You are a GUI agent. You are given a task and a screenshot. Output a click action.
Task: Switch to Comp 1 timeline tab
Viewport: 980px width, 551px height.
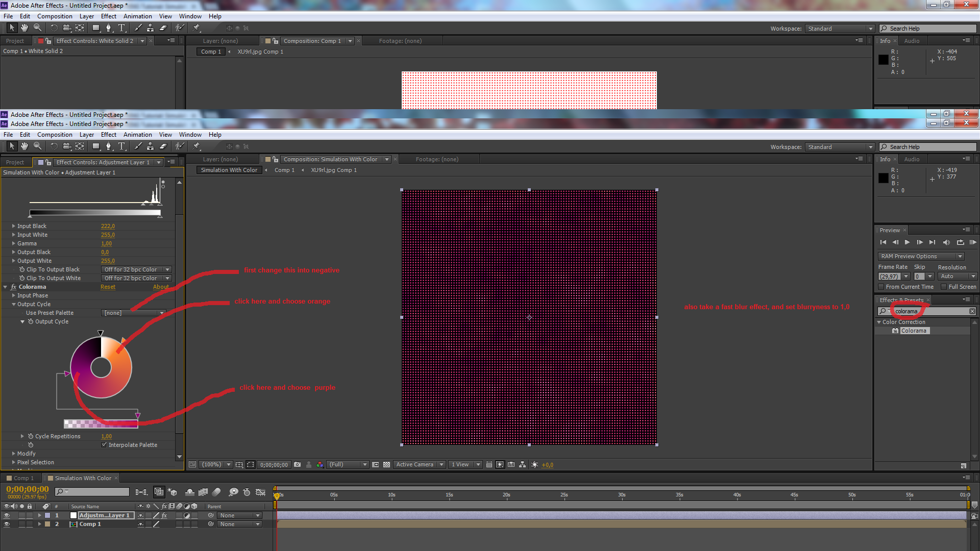[x=20, y=478]
